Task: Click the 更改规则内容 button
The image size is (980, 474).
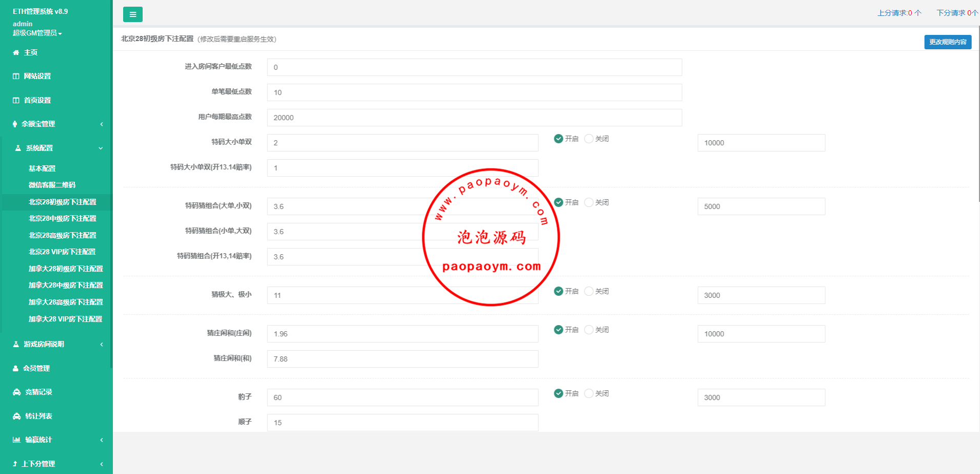Action: (x=947, y=42)
